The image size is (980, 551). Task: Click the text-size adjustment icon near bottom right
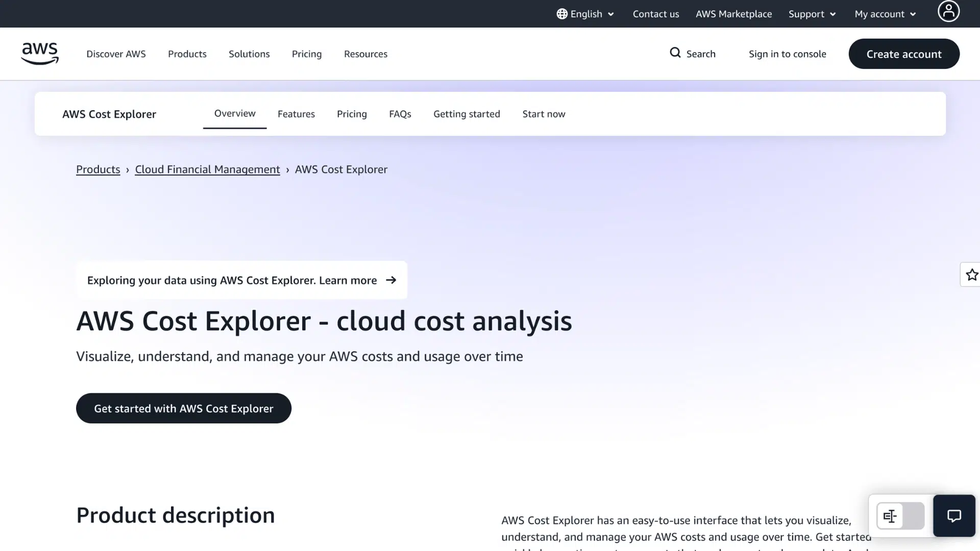pos(890,516)
